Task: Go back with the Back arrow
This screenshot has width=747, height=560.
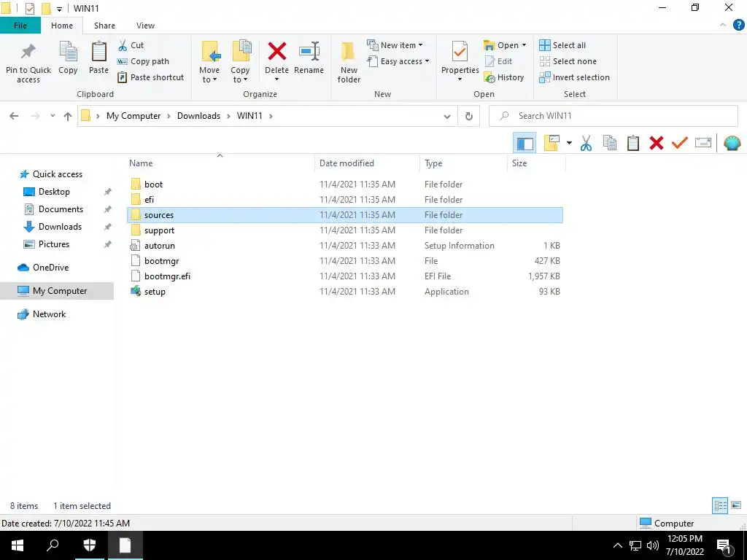Action: coord(14,116)
